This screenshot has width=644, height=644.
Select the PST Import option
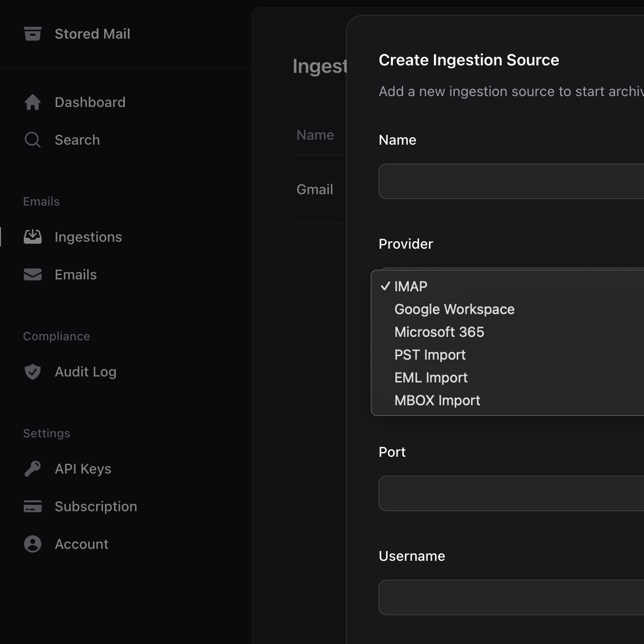(429, 355)
